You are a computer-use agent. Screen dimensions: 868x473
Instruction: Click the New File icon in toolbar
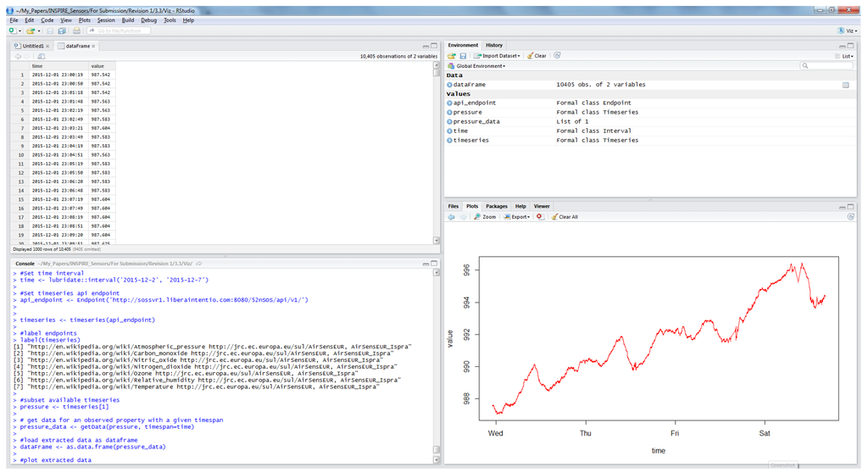tap(12, 31)
